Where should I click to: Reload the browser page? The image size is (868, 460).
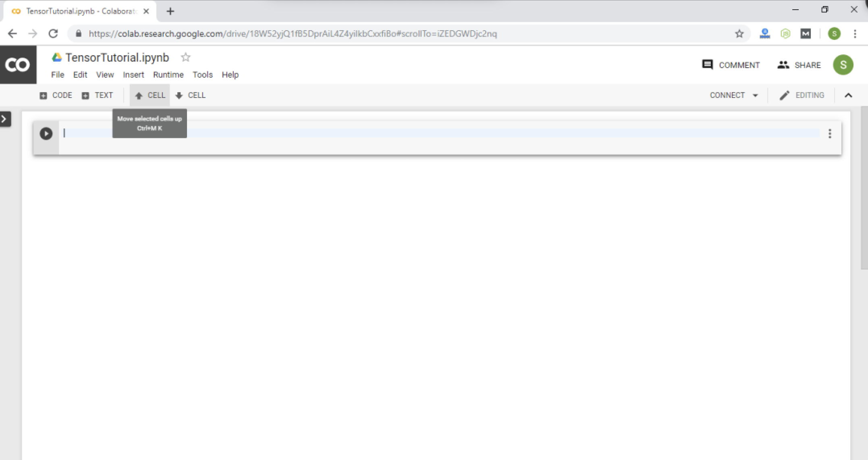[x=53, y=34]
